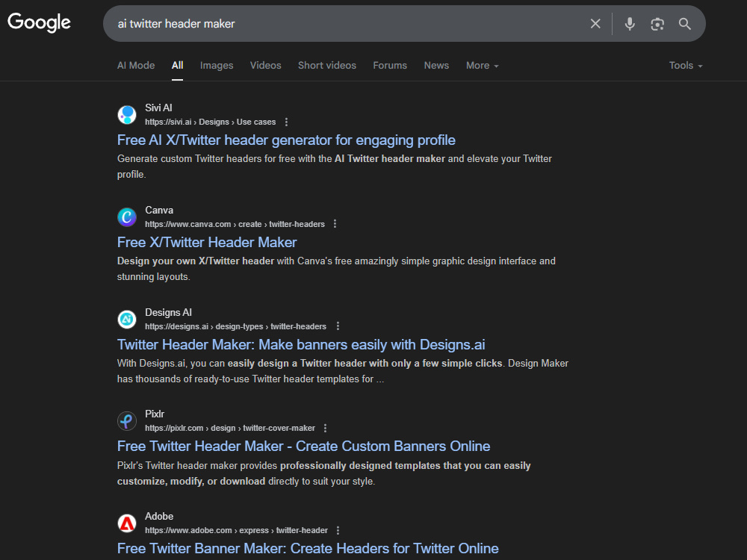747x560 pixels.
Task: Switch to Images tab
Action: point(217,65)
